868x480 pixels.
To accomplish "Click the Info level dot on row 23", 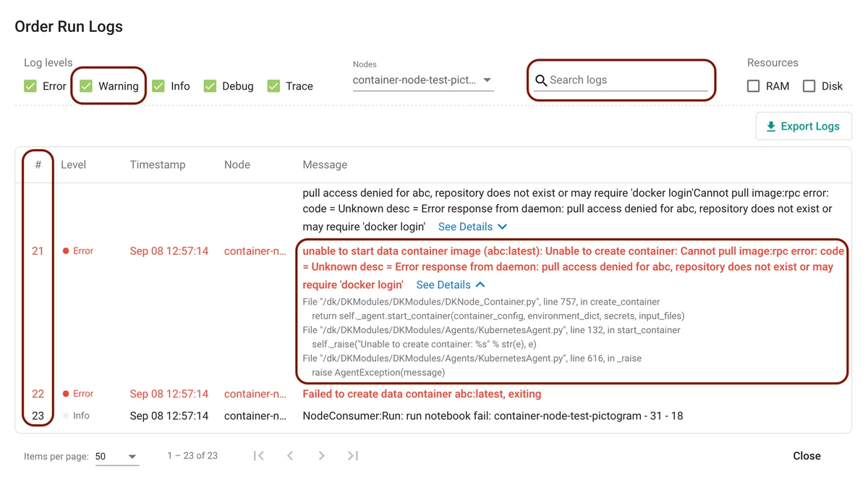I will 66,416.
